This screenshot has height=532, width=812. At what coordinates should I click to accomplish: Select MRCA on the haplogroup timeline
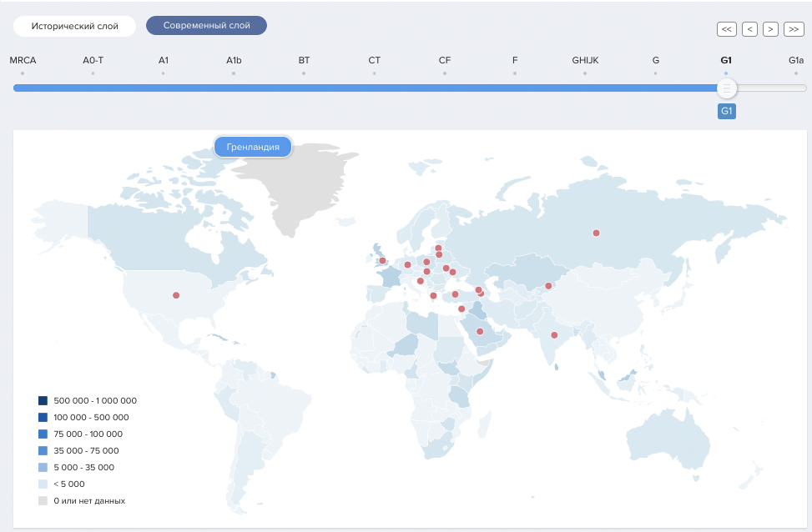pos(23,61)
